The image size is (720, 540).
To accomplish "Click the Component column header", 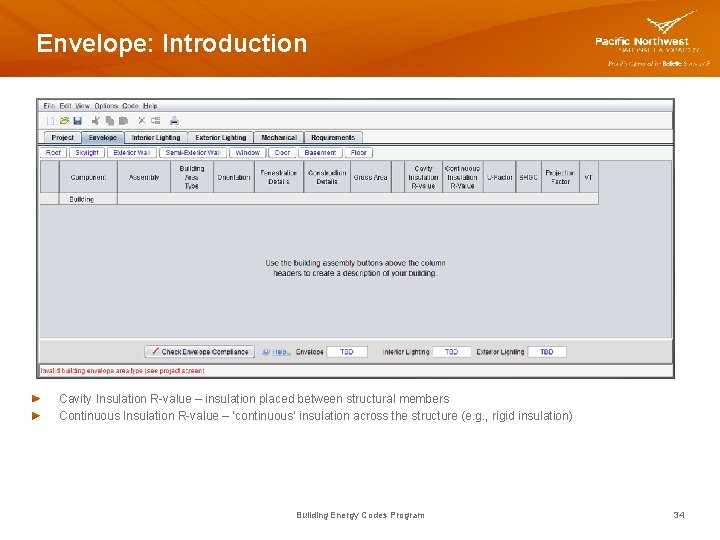I will (88, 177).
